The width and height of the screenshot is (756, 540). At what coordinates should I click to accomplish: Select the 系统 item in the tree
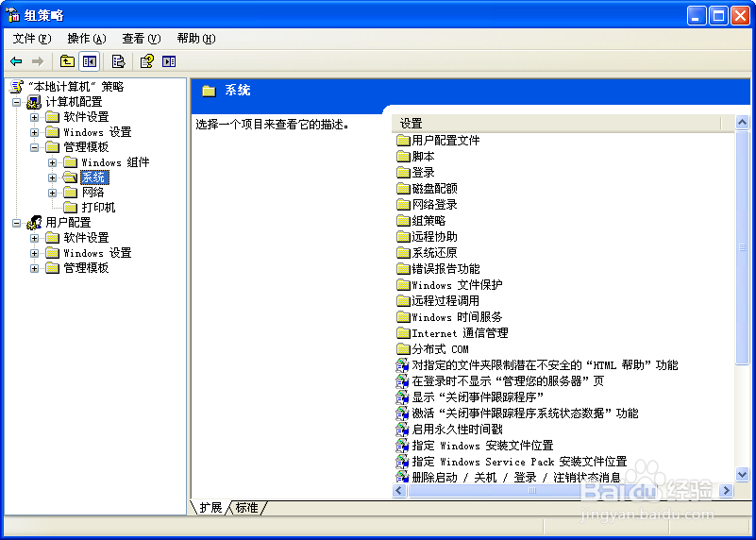click(94, 177)
